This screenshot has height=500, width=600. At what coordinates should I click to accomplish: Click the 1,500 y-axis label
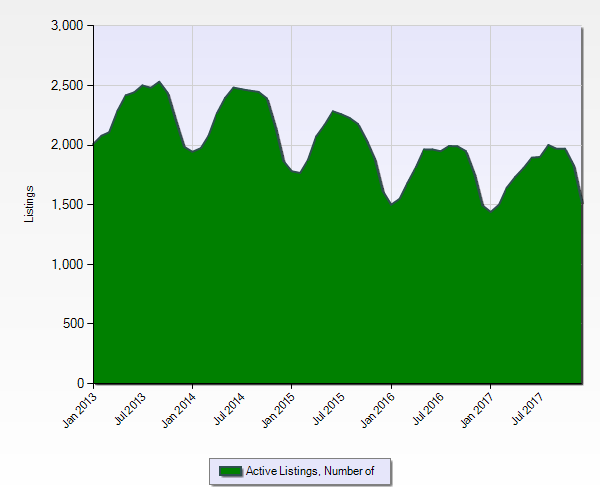point(67,205)
